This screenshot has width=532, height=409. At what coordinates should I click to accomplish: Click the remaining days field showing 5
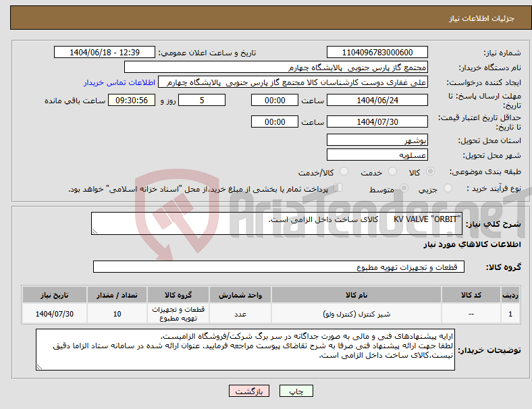tap(202, 100)
